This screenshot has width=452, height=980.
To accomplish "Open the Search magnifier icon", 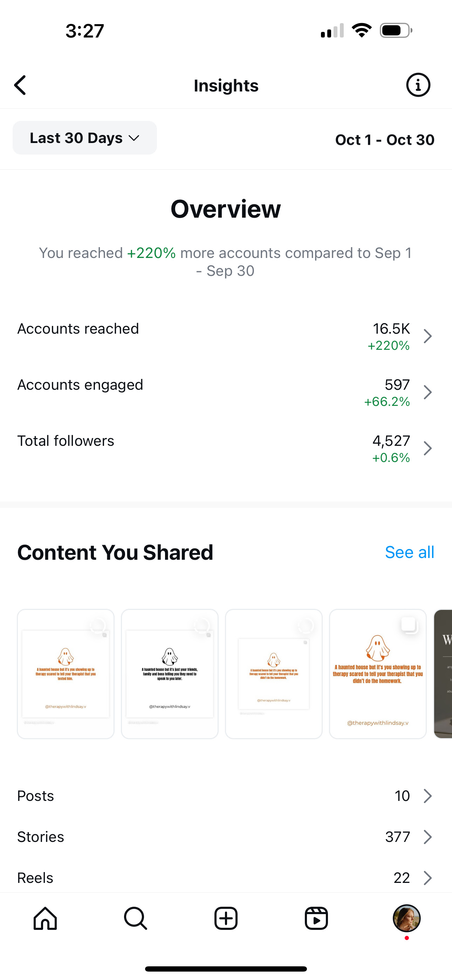I will (x=136, y=918).
